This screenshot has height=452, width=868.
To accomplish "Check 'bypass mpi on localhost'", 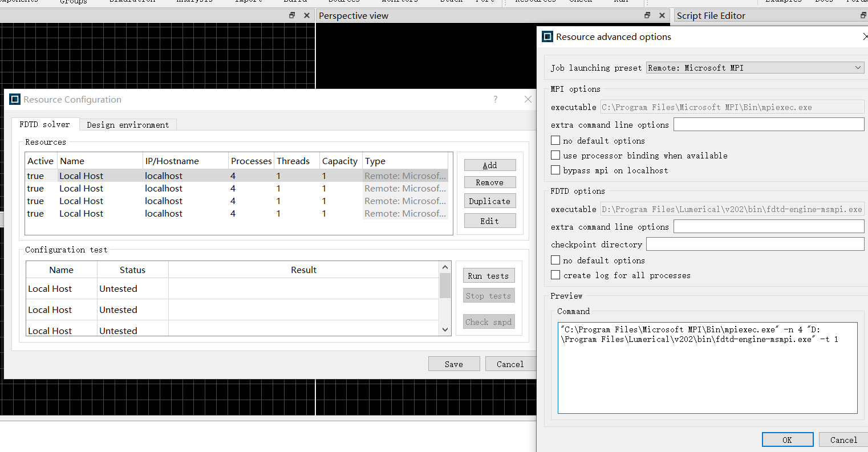I will (x=555, y=170).
